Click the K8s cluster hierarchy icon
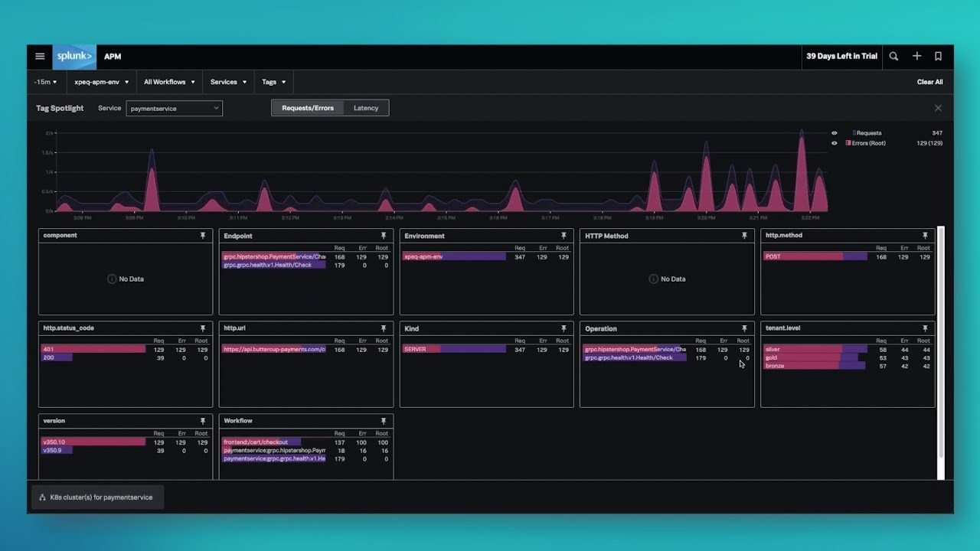 43,497
